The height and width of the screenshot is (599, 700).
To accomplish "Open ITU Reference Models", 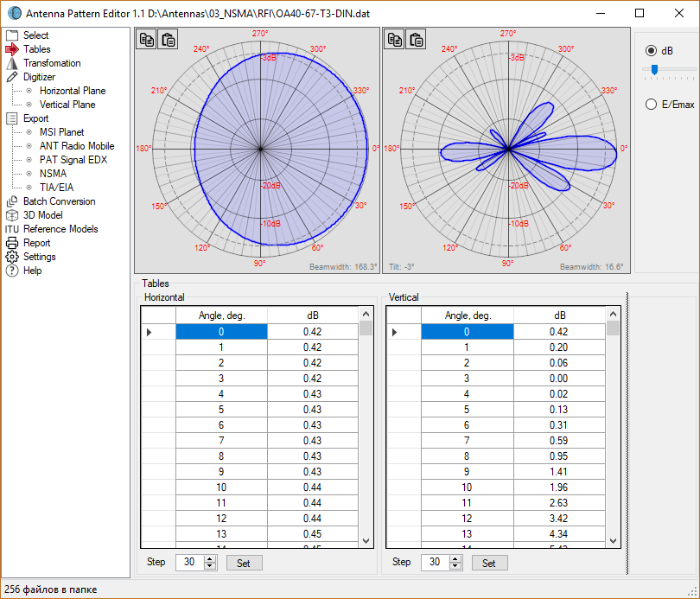I will pos(55,228).
